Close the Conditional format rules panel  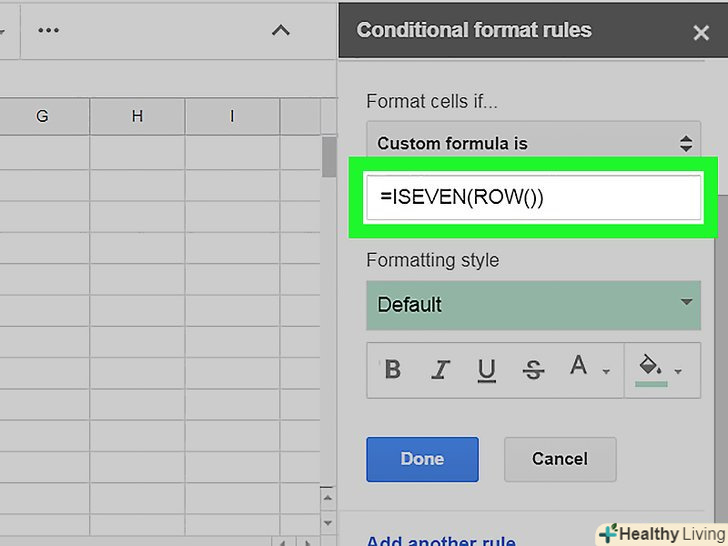click(x=701, y=32)
